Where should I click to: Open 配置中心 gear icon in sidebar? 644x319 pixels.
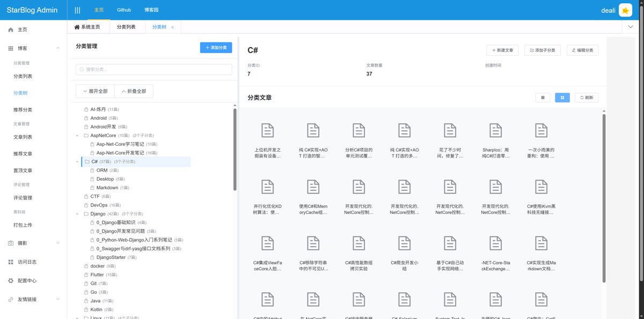[11, 281]
